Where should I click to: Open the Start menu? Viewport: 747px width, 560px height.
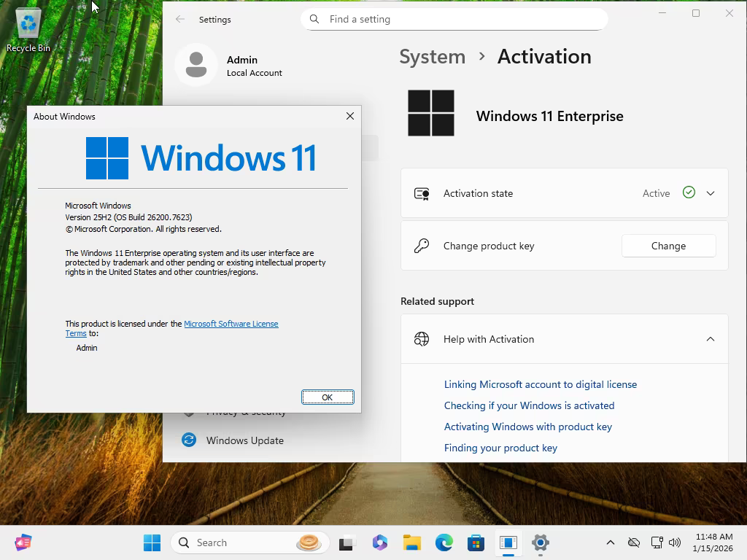point(152,542)
